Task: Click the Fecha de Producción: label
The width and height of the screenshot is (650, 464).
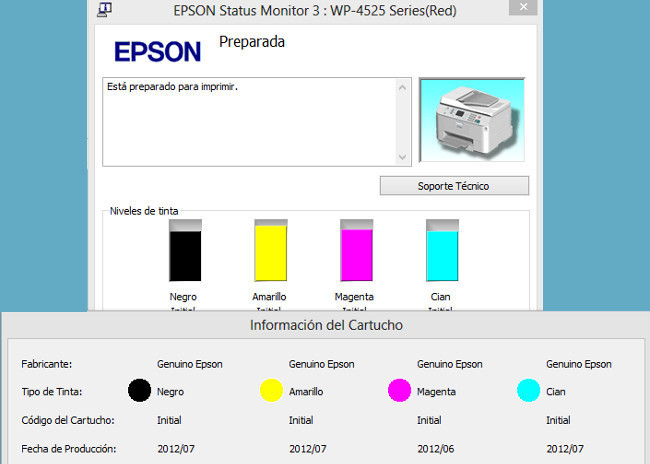Action: click(x=69, y=449)
